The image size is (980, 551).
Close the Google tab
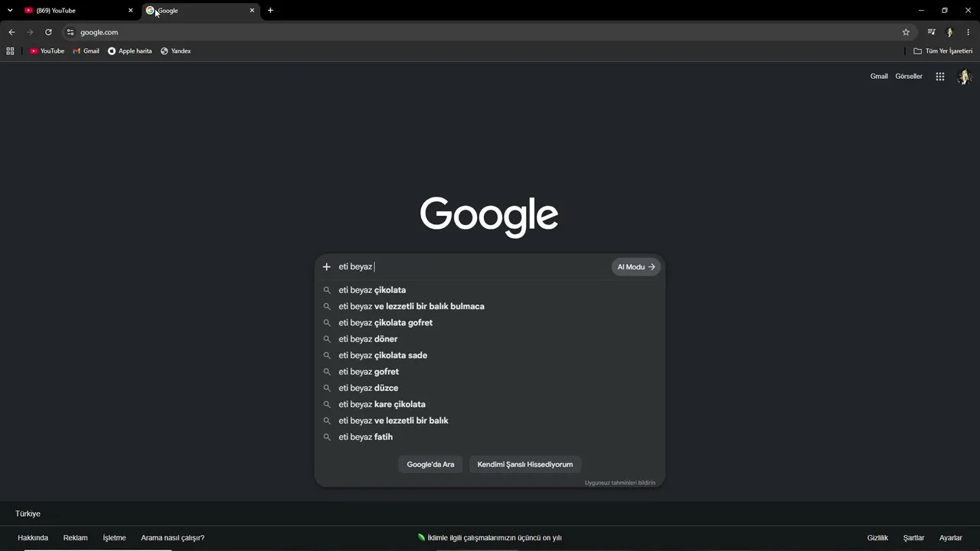pyautogui.click(x=252, y=11)
